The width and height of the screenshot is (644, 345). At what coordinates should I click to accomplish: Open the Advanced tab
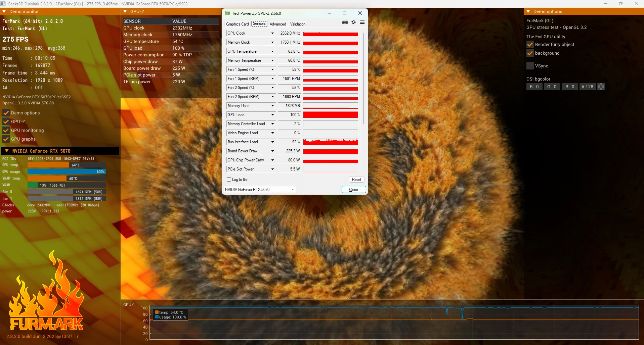[x=278, y=24]
